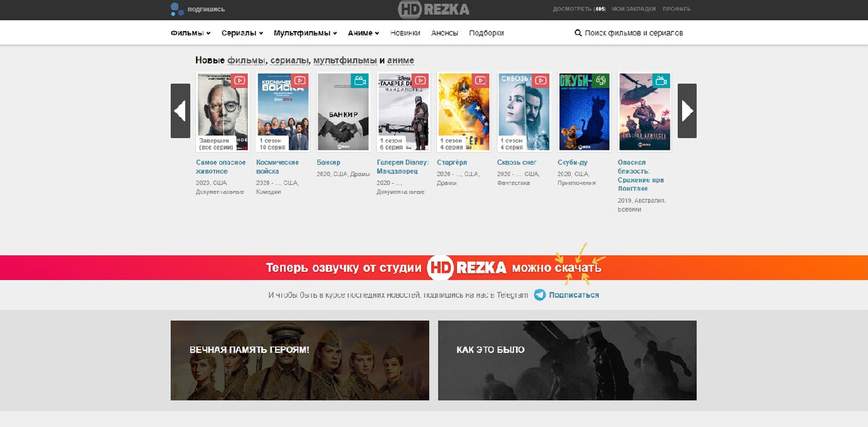868x427 pixels.
Task: Click the previous arrow of the carousel
Action: [x=180, y=111]
